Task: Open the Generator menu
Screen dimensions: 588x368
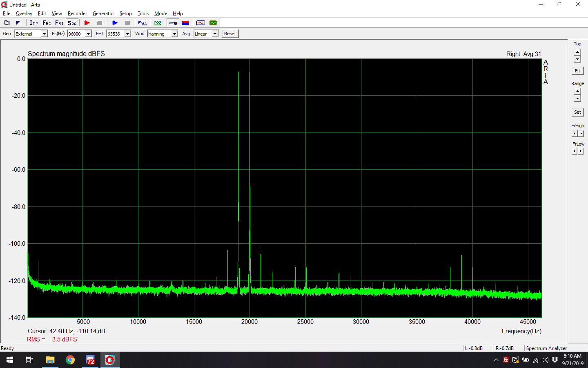Action: tap(103, 13)
